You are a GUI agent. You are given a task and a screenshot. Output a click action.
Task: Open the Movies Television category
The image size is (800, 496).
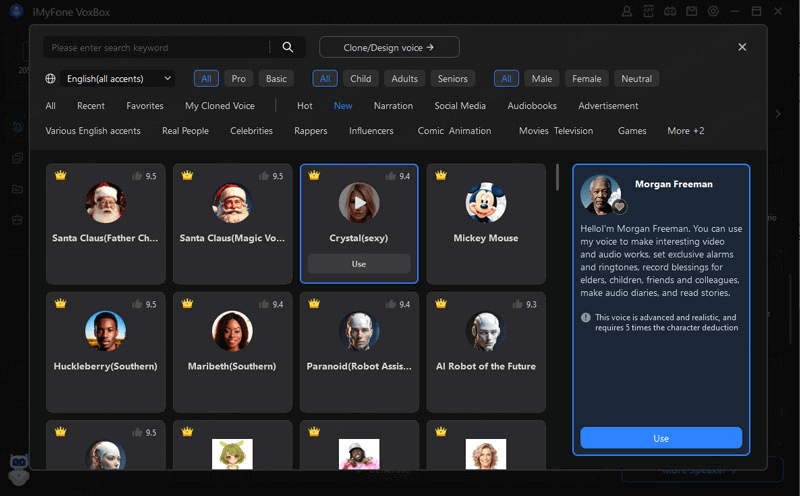point(556,131)
